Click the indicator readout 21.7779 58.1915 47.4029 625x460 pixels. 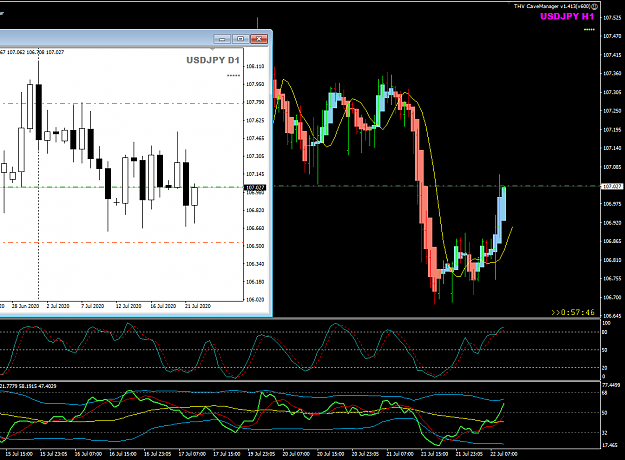(x=29, y=386)
